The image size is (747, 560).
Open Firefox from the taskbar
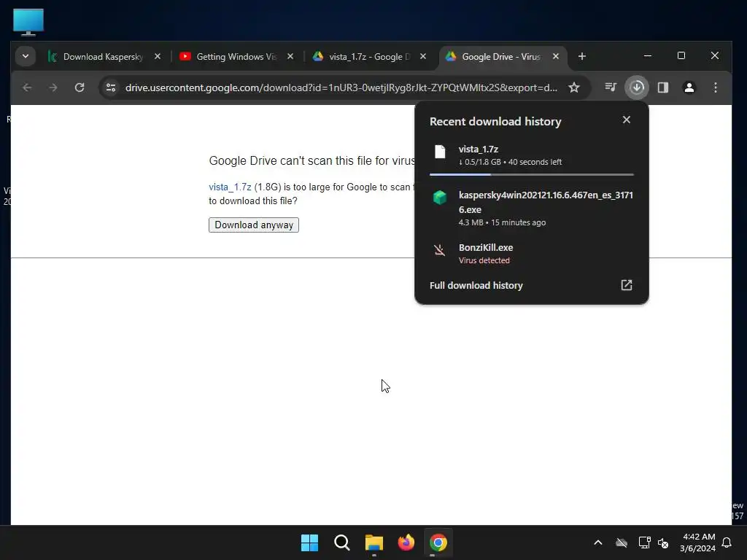(x=406, y=542)
